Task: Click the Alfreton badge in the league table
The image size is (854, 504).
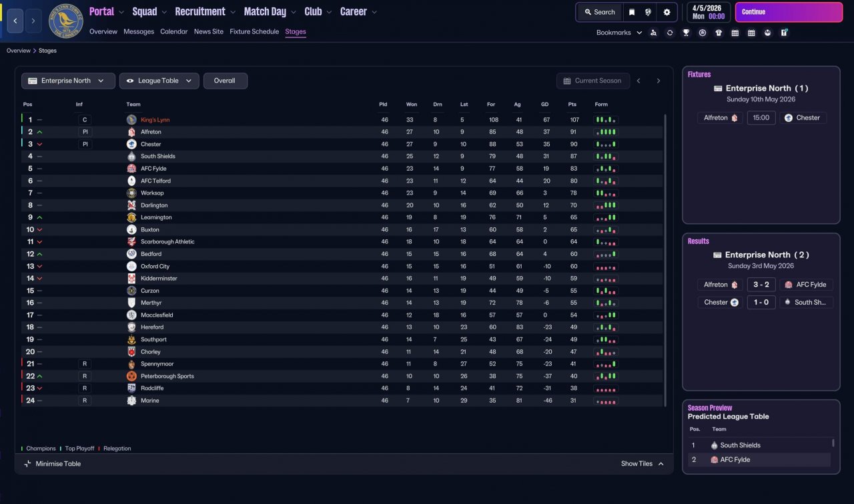Action: [131, 132]
